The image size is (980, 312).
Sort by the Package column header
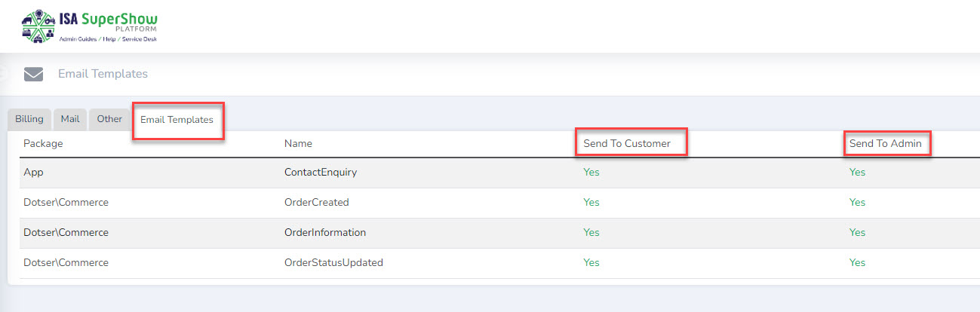pyautogui.click(x=43, y=143)
